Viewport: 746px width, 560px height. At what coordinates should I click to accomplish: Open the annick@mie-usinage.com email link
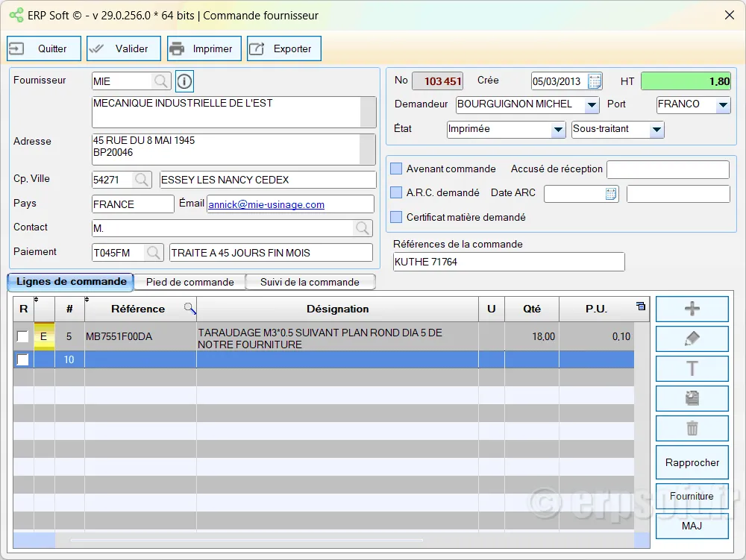coord(266,204)
